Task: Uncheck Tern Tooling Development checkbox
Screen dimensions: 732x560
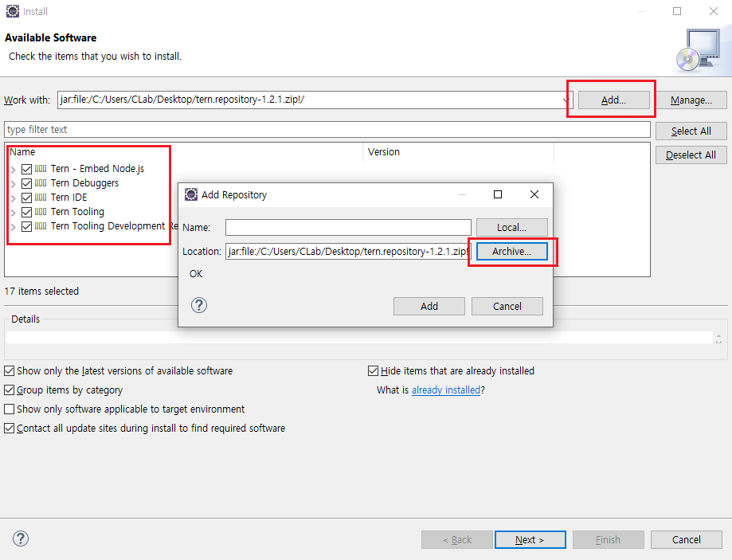Action: point(26,227)
